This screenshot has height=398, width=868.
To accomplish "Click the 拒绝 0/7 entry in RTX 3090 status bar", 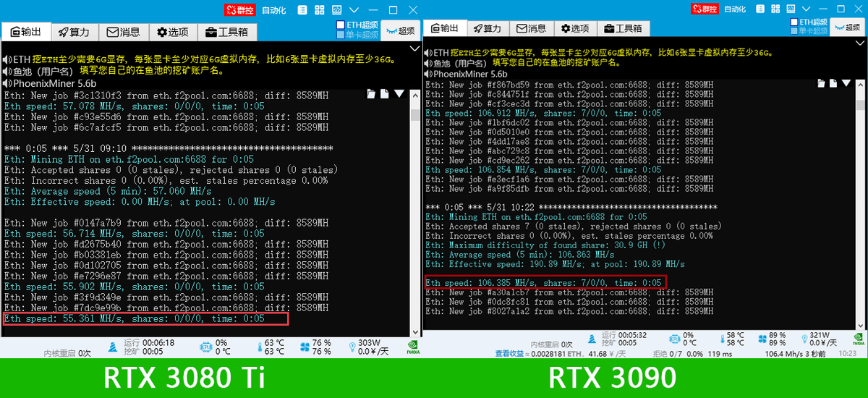I will point(668,353).
